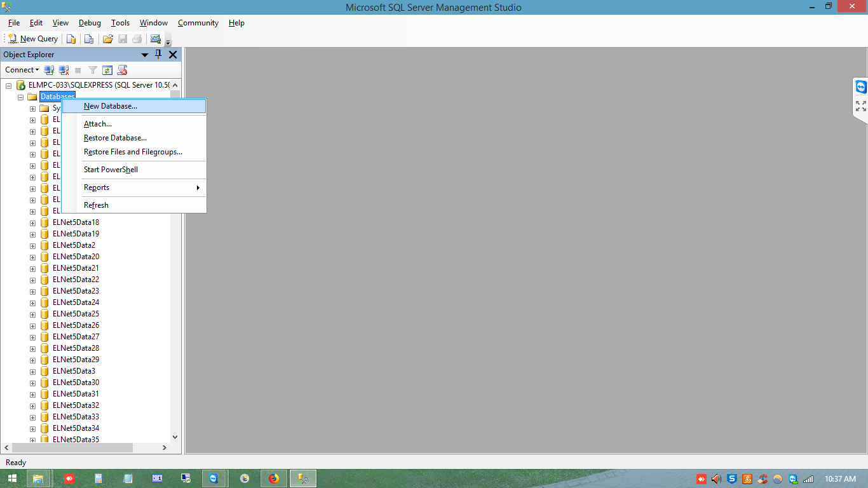The image size is (868, 488).
Task: Close the Object Explorer panel
Action: click(x=173, y=55)
